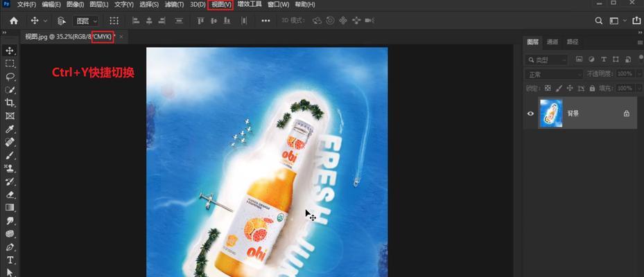This screenshot has width=644, height=277.
Task: Toggle the lock all icon in lock row
Action: tap(591, 88)
